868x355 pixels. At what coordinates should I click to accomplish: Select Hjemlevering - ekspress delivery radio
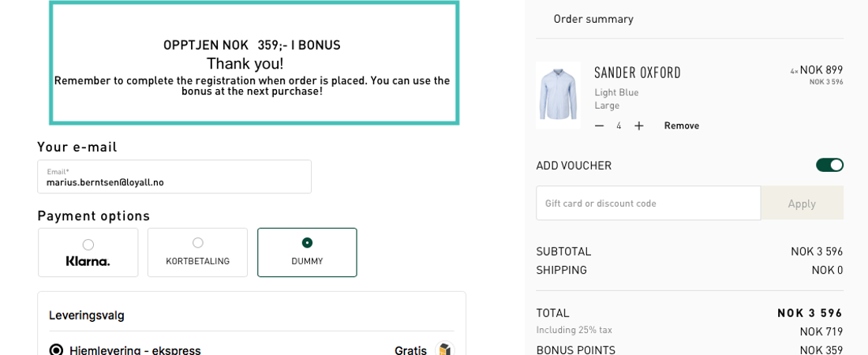coord(56,349)
